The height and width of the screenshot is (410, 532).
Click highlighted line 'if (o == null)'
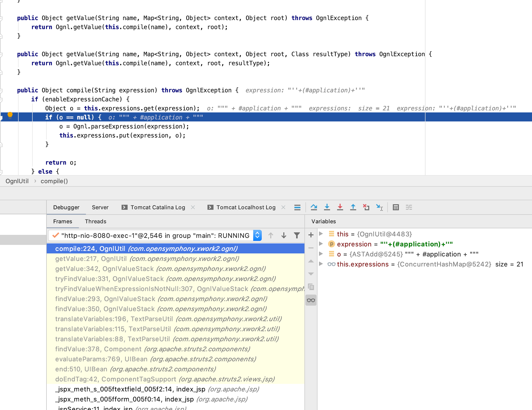266,117
